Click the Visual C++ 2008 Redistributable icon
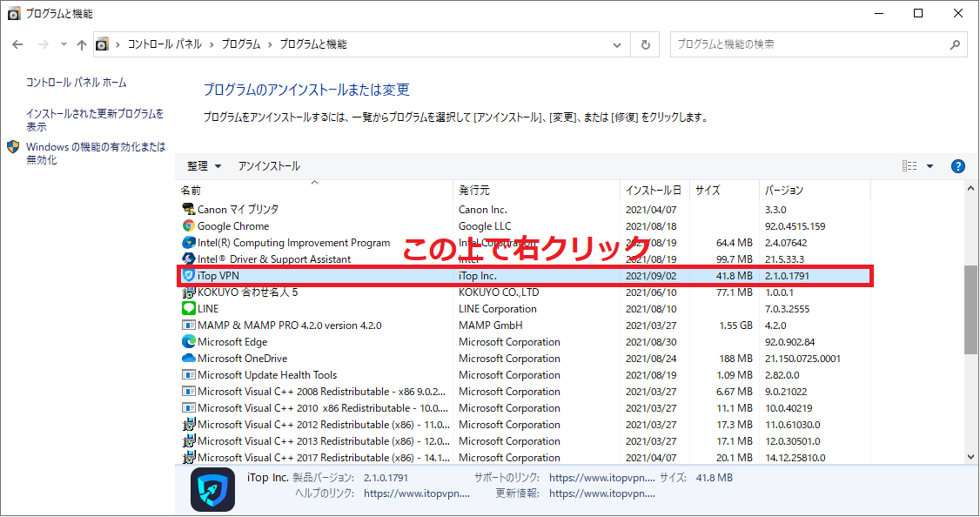Viewport: 980px width, 517px height. (188, 392)
